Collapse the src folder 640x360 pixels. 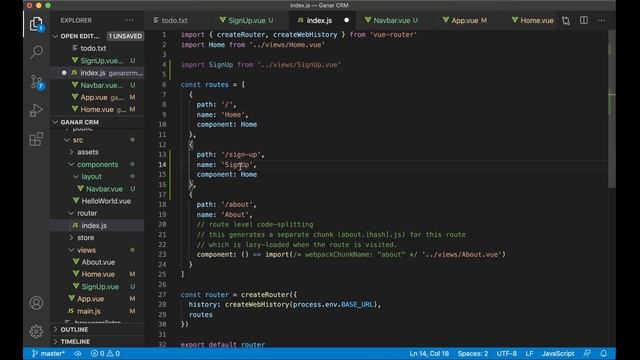[x=67, y=140]
